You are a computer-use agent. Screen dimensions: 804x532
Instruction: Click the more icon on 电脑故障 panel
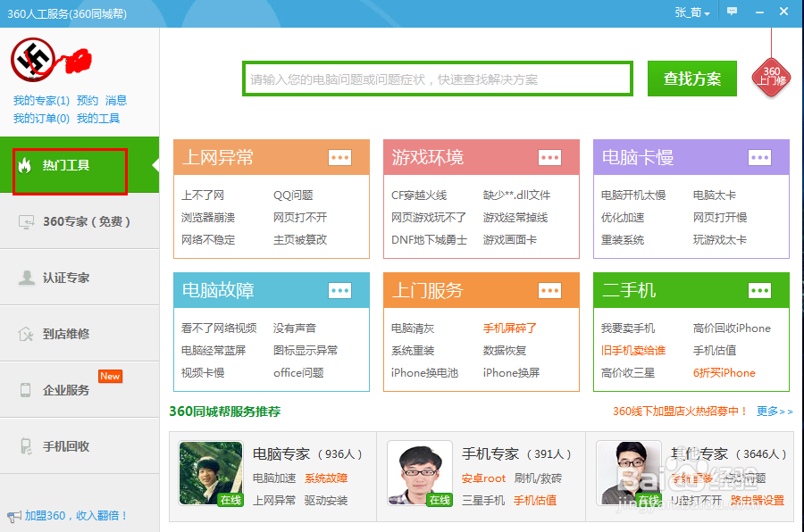tap(339, 290)
